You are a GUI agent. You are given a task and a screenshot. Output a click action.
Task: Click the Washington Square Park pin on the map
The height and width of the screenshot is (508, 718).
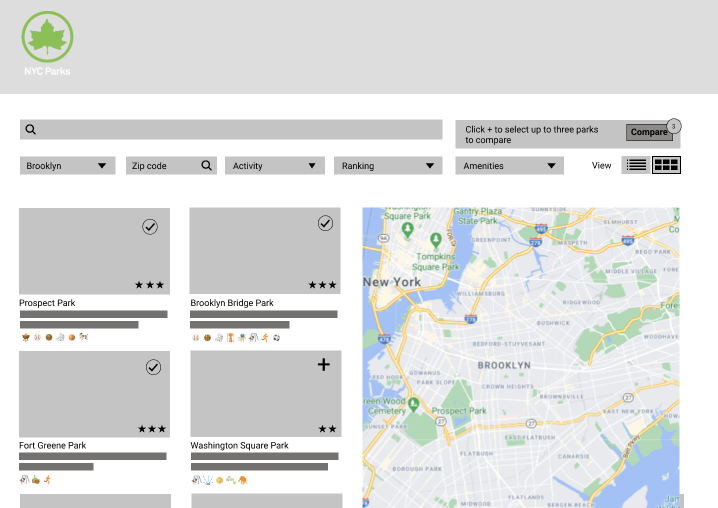coord(407,229)
